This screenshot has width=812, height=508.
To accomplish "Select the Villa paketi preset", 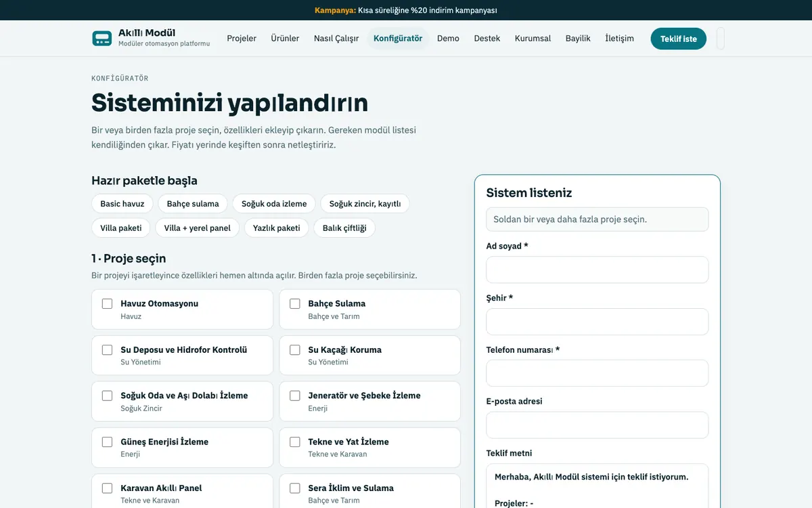I will pyautogui.click(x=121, y=228).
